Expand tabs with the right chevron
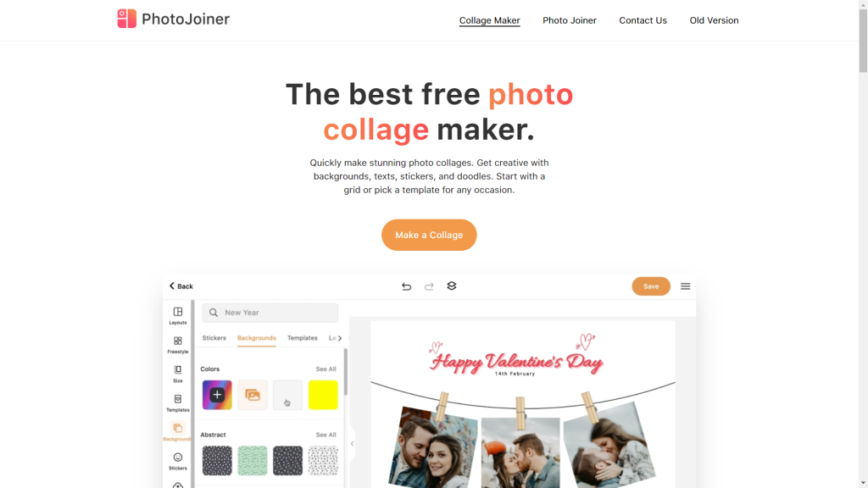Image resolution: width=868 pixels, height=488 pixels. click(x=340, y=338)
